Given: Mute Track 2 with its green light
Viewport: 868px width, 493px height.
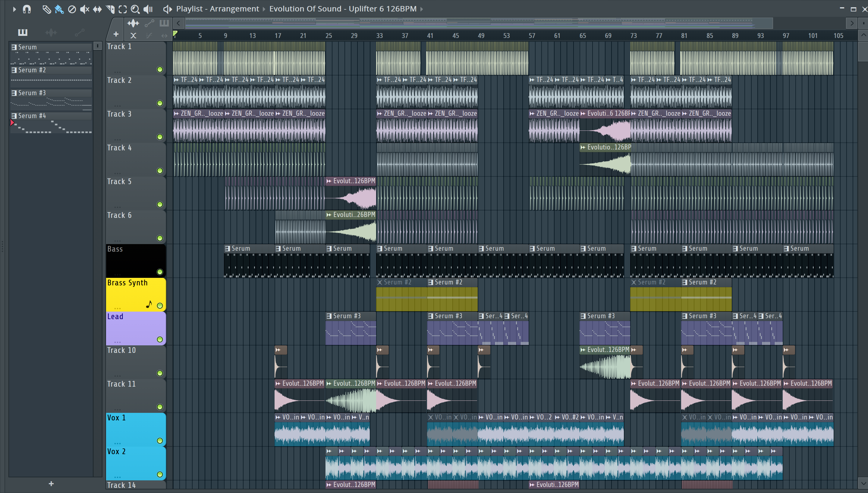Looking at the screenshot, I should point(160,103).
